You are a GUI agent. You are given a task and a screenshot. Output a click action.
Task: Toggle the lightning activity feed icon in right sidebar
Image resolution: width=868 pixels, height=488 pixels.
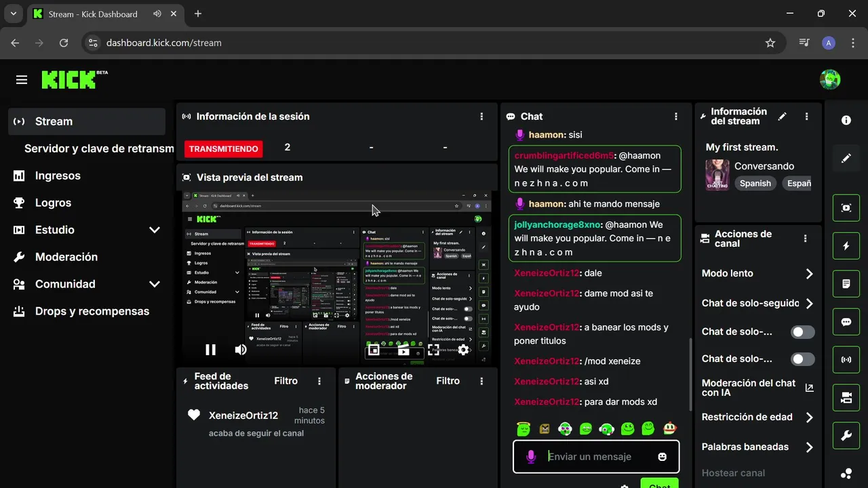(846, 246)
